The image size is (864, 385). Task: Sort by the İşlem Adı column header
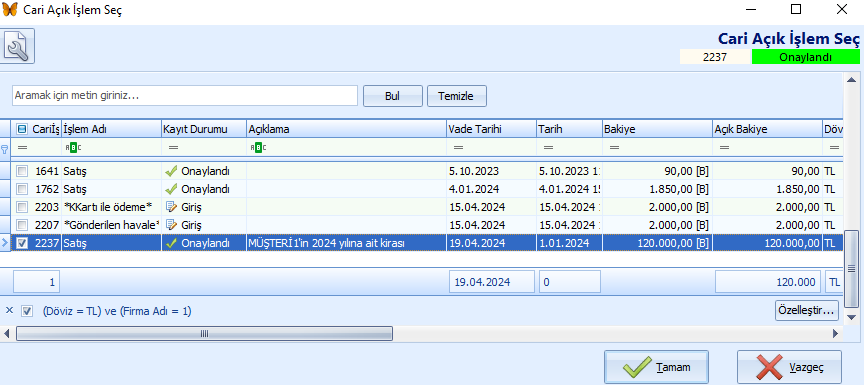pyautogui.click(x=111, y=129)
